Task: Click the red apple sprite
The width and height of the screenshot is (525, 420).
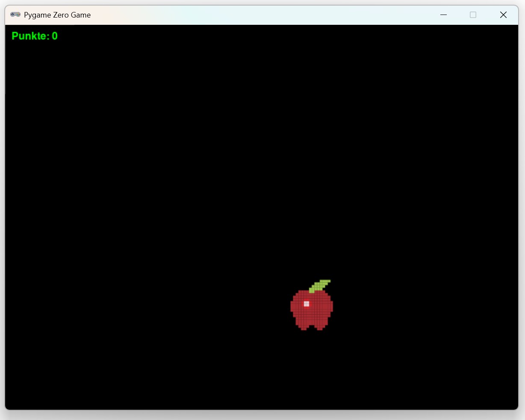Action: (x=312, y=305)
